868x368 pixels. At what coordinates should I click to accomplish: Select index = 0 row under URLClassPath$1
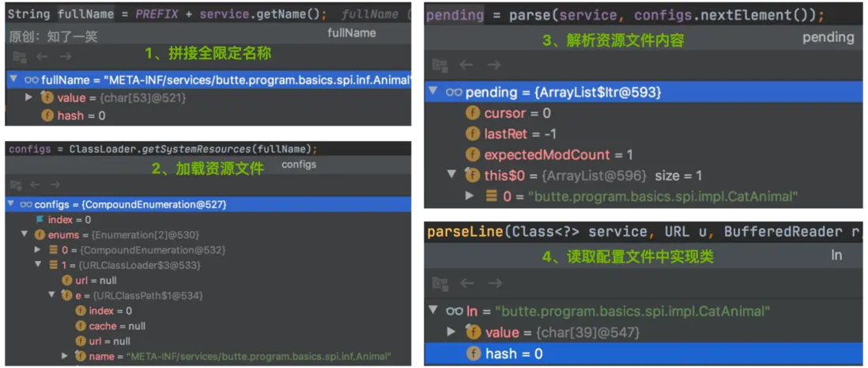[x=208, y=311]
